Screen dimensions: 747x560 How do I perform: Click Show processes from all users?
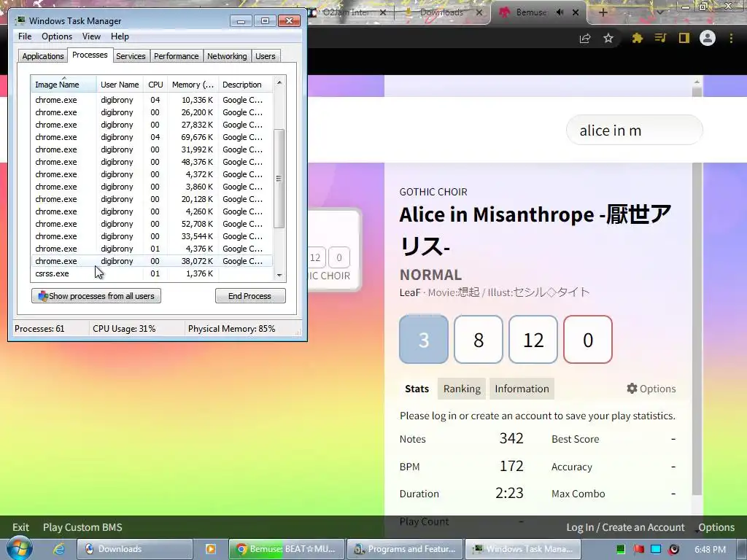pos(96,296)
